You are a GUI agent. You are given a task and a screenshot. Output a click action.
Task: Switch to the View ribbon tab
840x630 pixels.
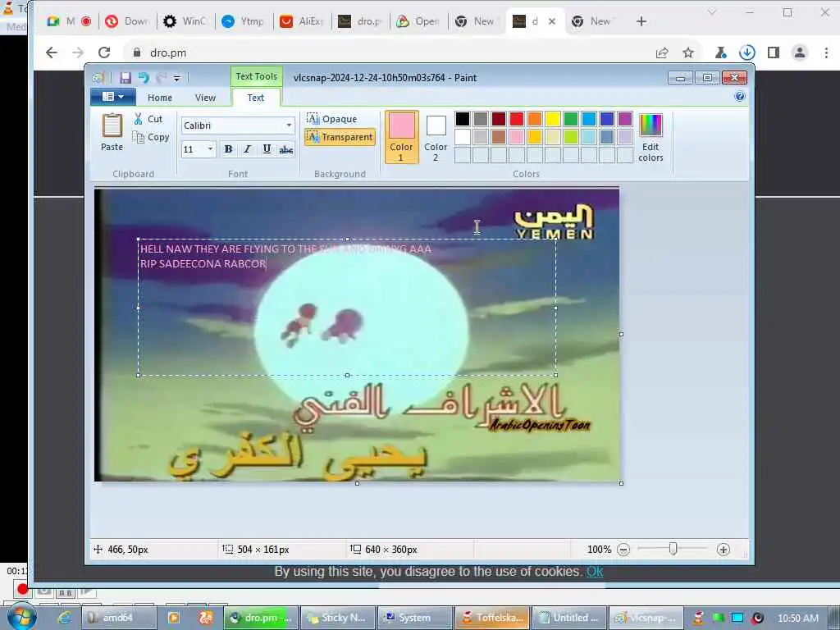click(x=205, y=98)
